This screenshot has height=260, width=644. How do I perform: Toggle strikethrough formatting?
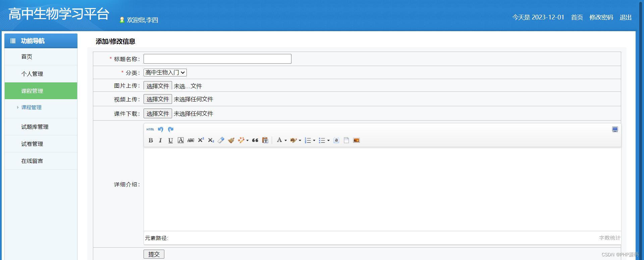[191, 140]
